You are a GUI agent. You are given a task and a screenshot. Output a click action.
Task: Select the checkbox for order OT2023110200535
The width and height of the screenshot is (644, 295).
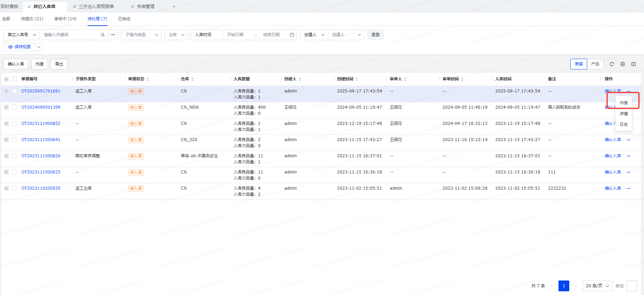click(15, 188)
